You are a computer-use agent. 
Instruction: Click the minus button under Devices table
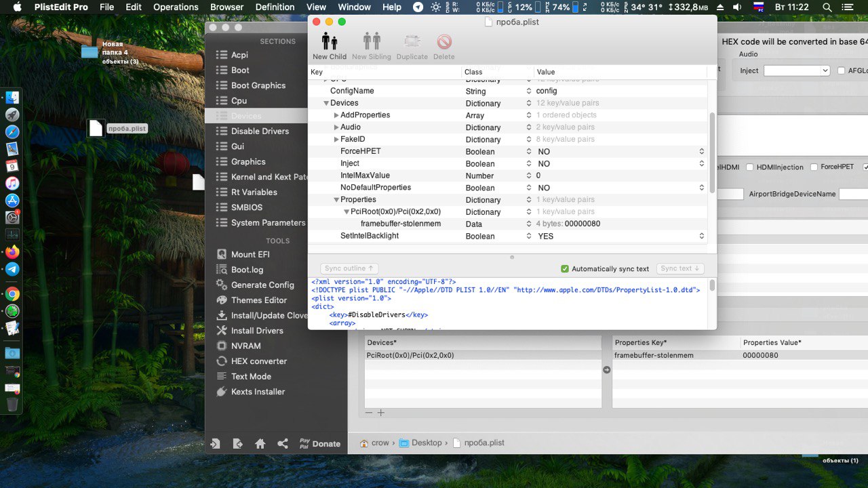coord(369,413)
